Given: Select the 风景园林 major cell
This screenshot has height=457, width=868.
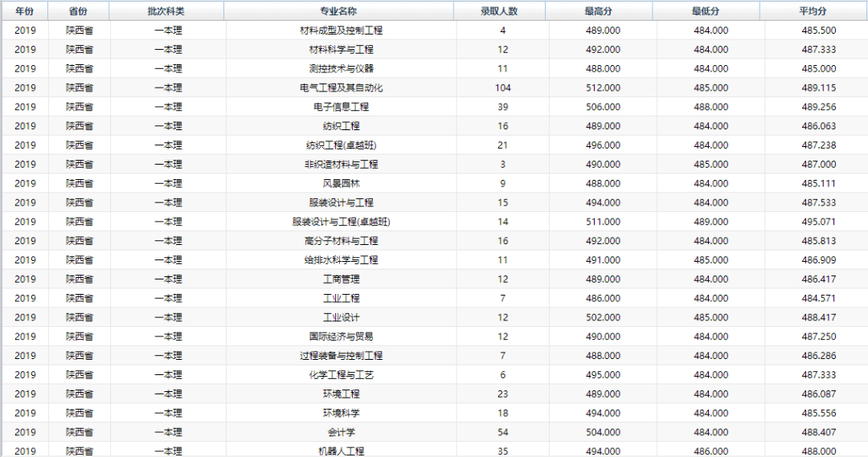Looking at the screenshot, I should pyautogui.click(x=341, y=184).
